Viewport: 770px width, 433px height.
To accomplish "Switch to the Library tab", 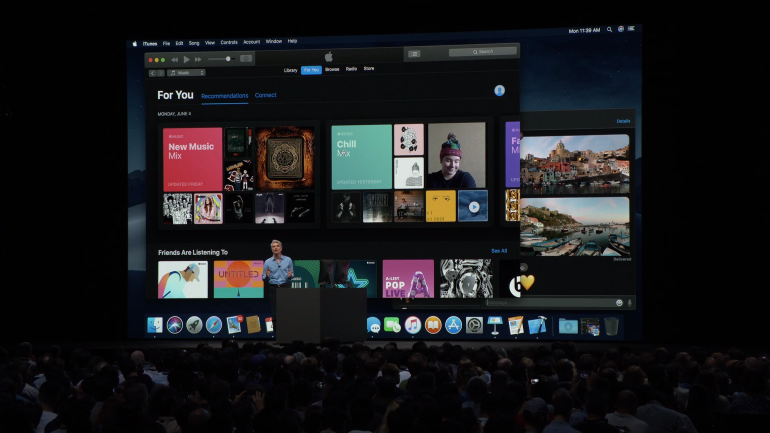I will tap(290, 70).
